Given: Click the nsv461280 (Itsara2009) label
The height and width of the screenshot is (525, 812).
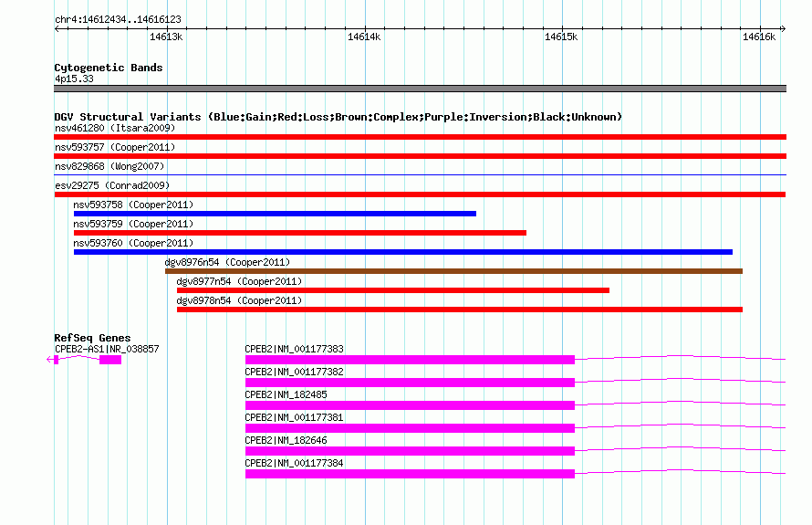Looking at the screenshot, I should click(115, 128).
